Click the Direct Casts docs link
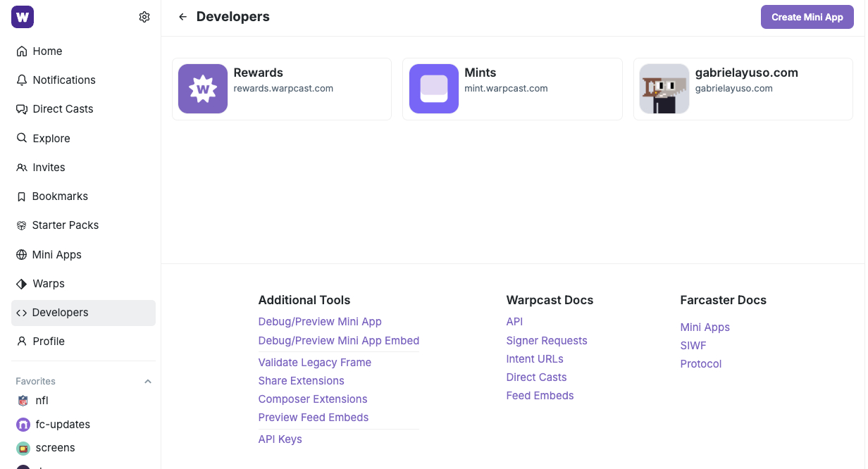Image resolution: width=868 pixels, height=469 pixels. click(x=537, y=377)
